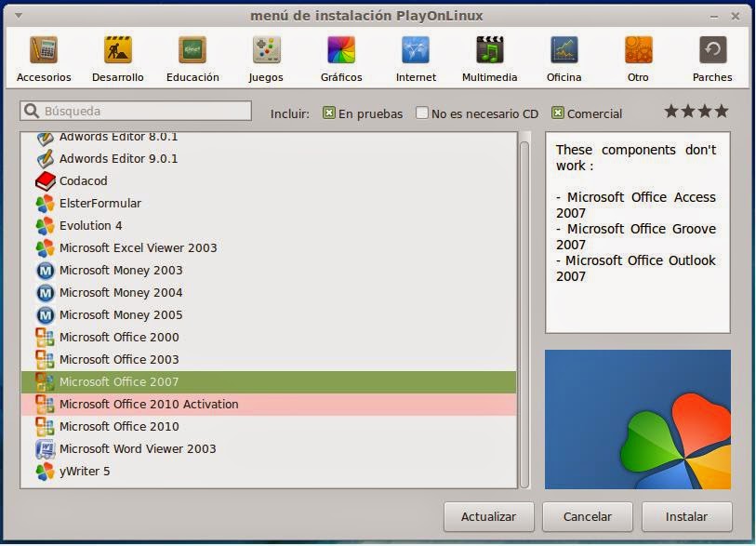Image resolution: width=756 pixels, height=546 pixels.
Task: Click the Microsoft Money 2003 icon
Action: tap(45, 270)
